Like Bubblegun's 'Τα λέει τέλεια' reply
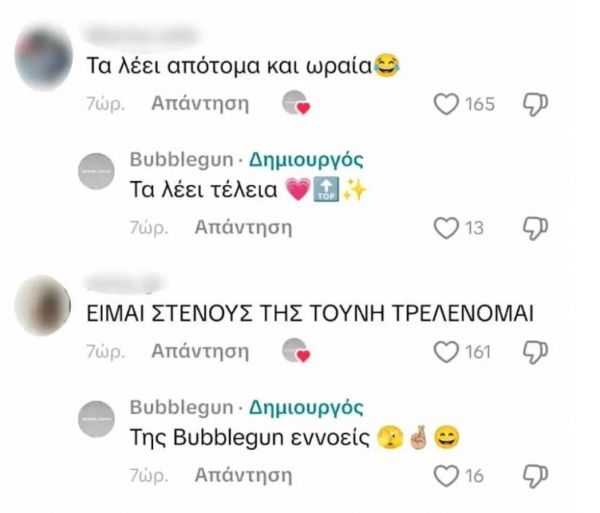 click(x=446, y=228)
